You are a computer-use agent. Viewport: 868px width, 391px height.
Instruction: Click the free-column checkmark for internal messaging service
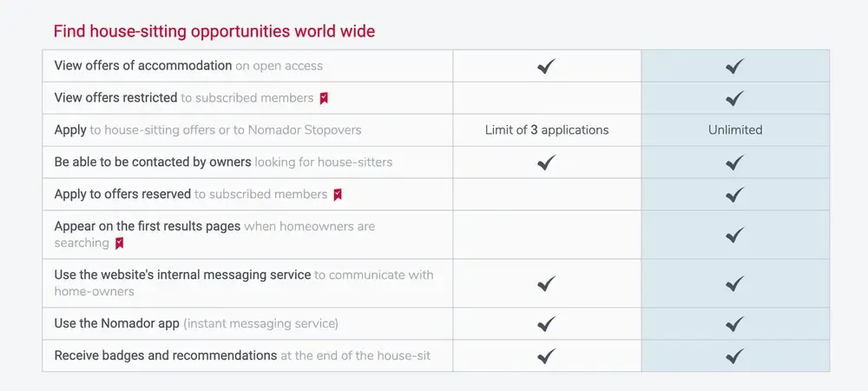click(x=546, y=283)
